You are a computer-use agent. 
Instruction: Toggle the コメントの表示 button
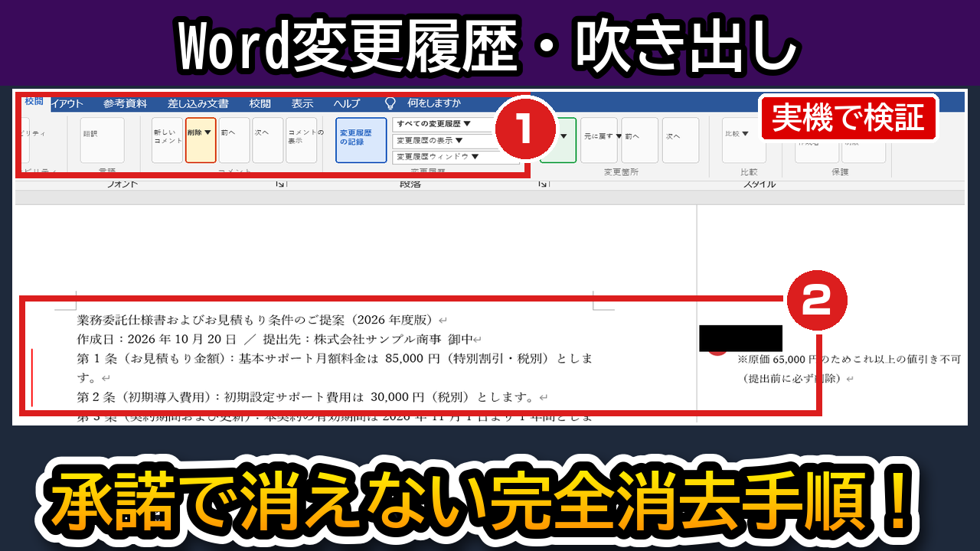click(302, 140)
